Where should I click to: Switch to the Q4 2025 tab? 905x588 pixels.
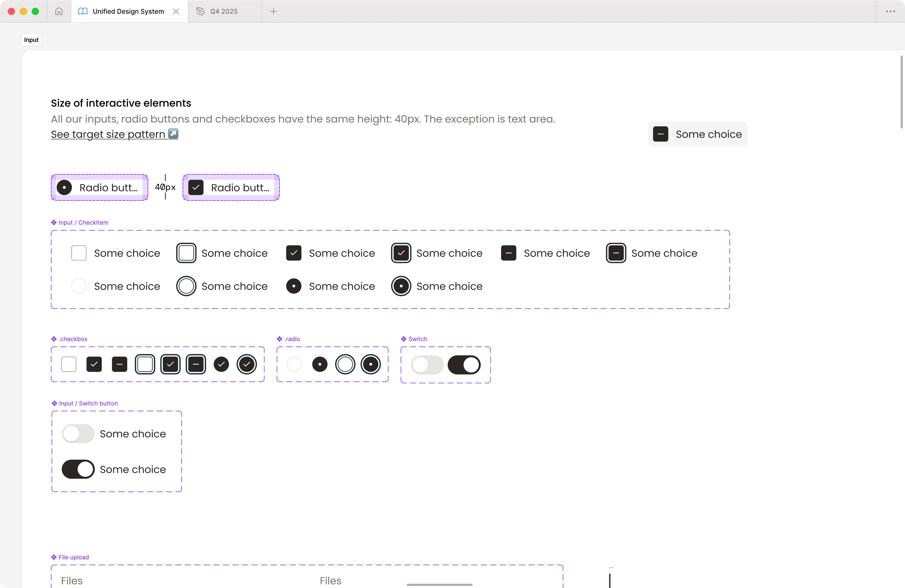224,11
